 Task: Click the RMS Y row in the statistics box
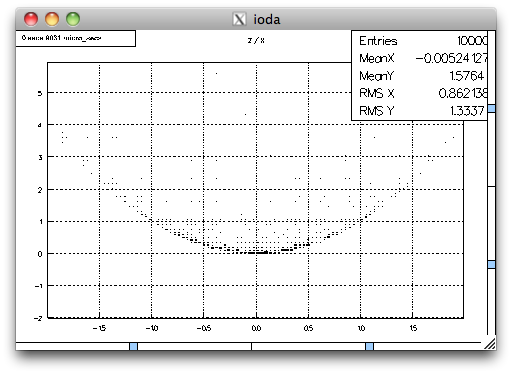pyautogui.click(x=421, y=111)
